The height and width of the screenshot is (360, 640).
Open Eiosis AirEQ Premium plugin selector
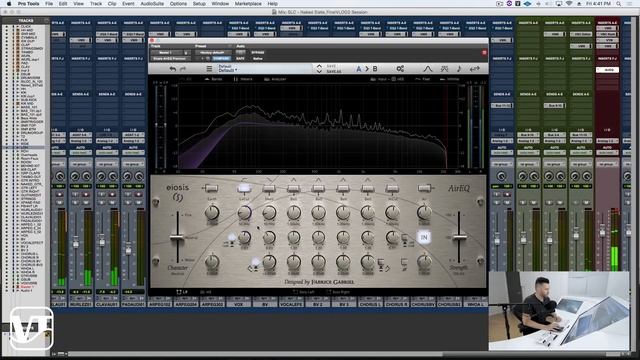coord(171,58)
